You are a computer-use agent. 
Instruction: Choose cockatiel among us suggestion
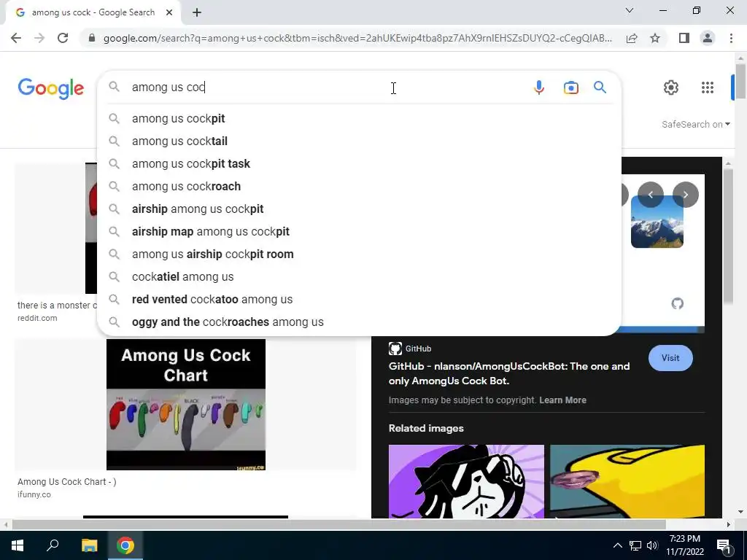pos(359,276)
